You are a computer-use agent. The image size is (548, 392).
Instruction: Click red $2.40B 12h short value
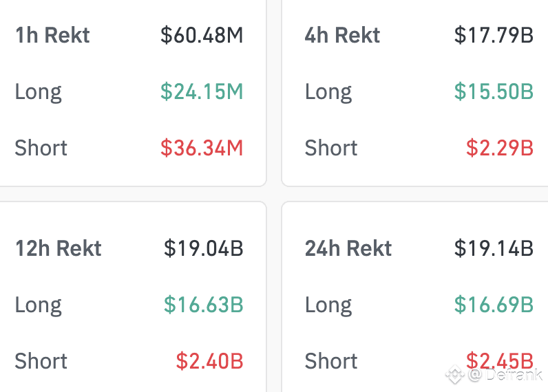(x=209, y=361)
